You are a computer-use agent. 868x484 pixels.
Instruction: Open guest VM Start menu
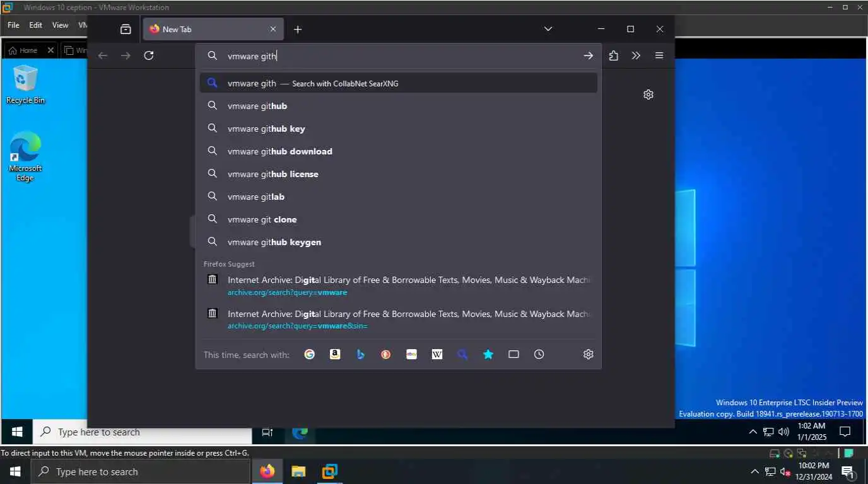[17, 432]
